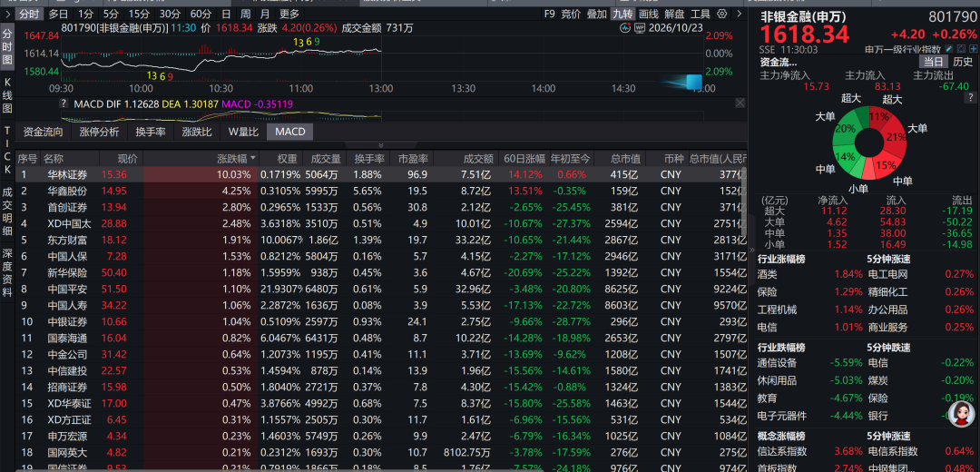Sort by the 涨跌幅 column arrow
This screenshot has height=472, width=980.
253,159
